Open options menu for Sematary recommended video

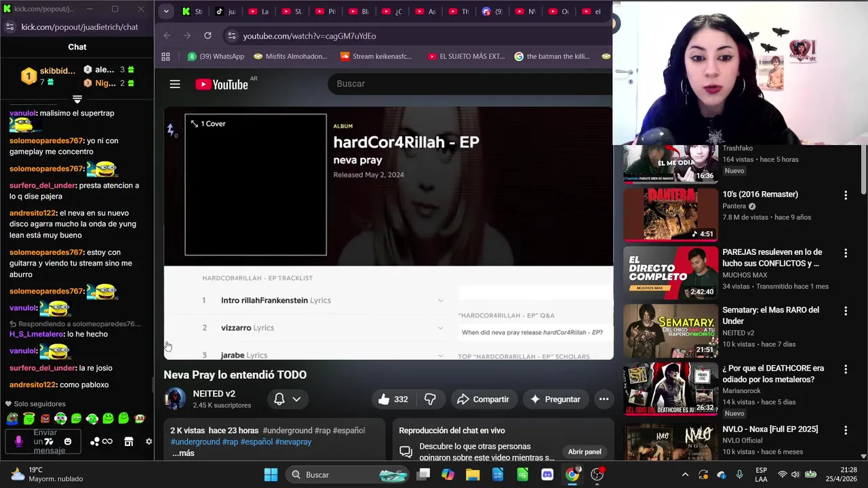click(x=846, y=311)
